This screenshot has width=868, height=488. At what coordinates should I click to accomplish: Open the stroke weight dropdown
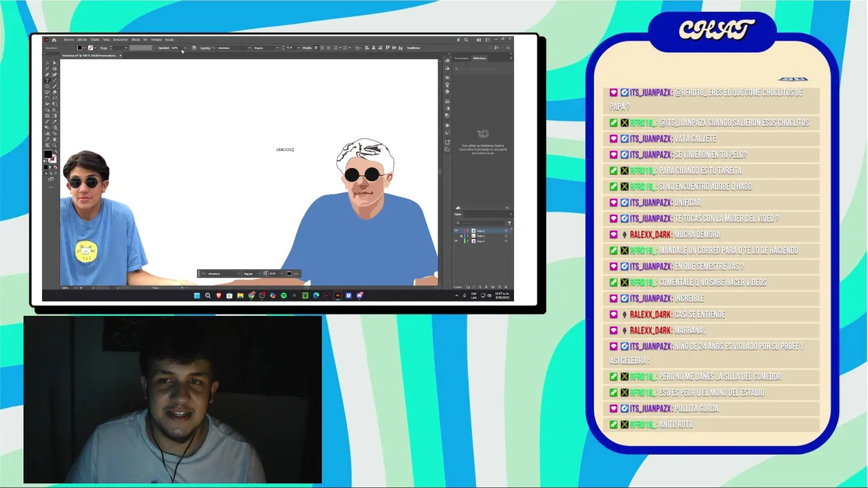(x=126, y=48)
